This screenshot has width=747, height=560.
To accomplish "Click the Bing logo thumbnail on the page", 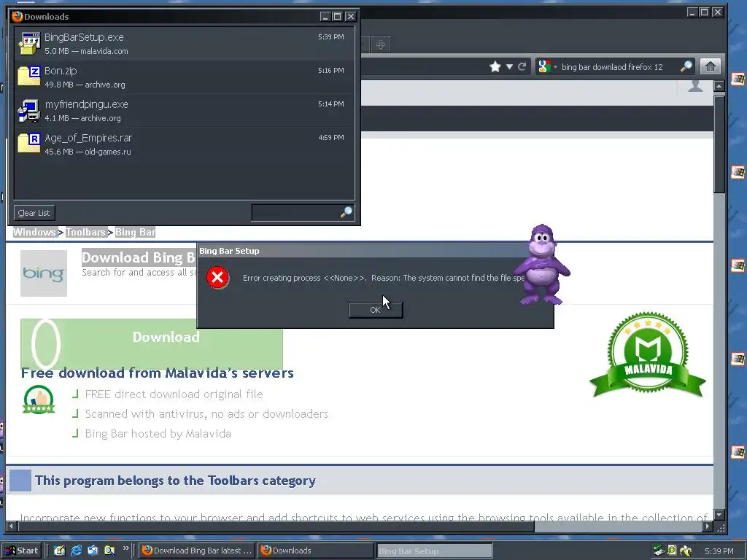I will 43,273.
